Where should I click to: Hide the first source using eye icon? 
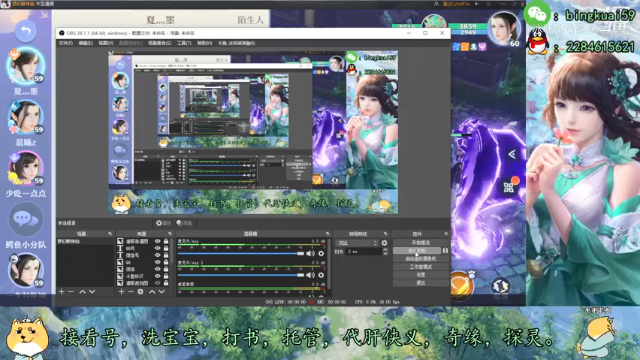158,241
